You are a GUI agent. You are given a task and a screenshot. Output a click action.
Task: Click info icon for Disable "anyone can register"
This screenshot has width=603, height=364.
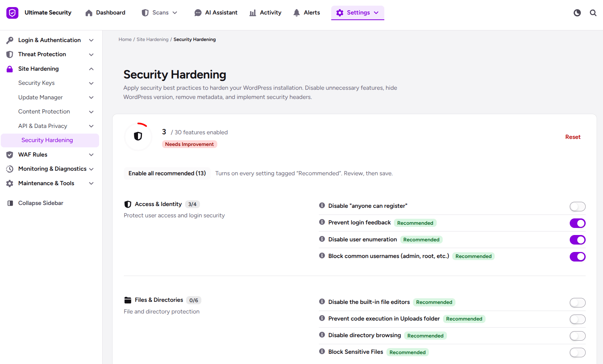(x=322, y=205)
